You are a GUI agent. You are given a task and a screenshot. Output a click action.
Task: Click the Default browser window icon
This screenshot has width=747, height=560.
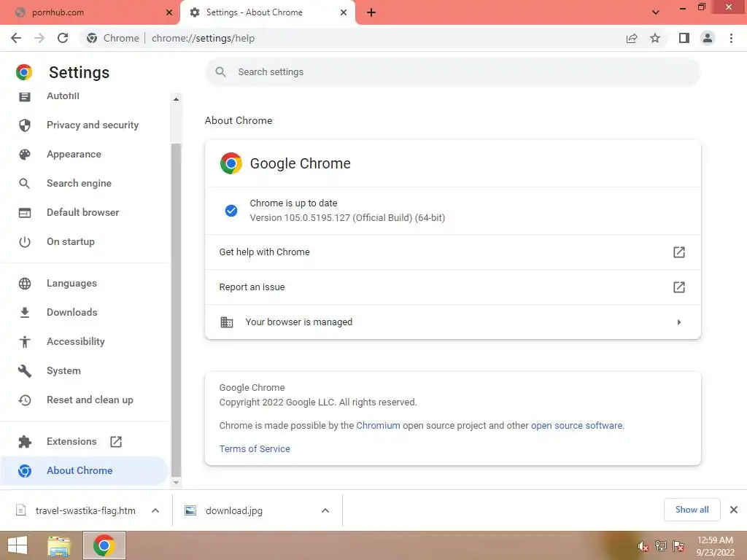coord(25,213)
